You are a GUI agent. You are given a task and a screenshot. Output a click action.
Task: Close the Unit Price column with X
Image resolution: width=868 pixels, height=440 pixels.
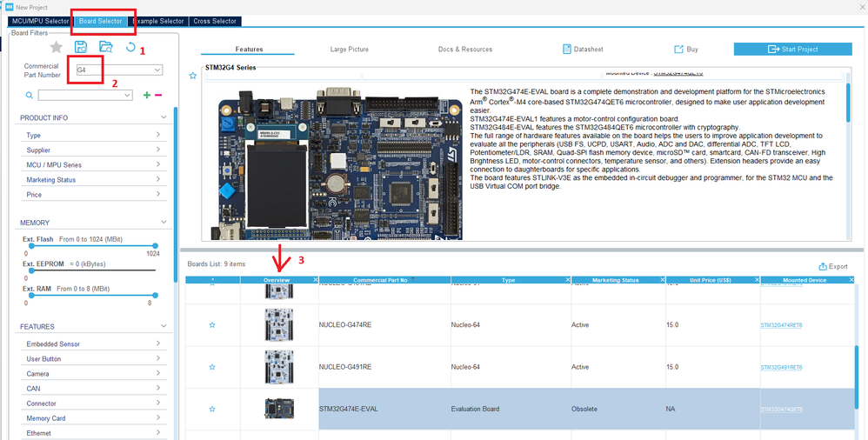click(x=758, y=280)
